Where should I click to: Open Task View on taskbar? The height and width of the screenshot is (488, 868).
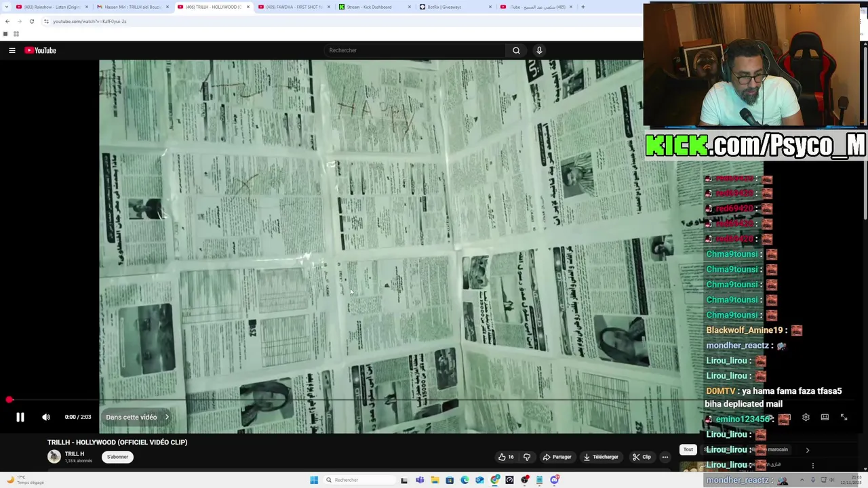404,480
